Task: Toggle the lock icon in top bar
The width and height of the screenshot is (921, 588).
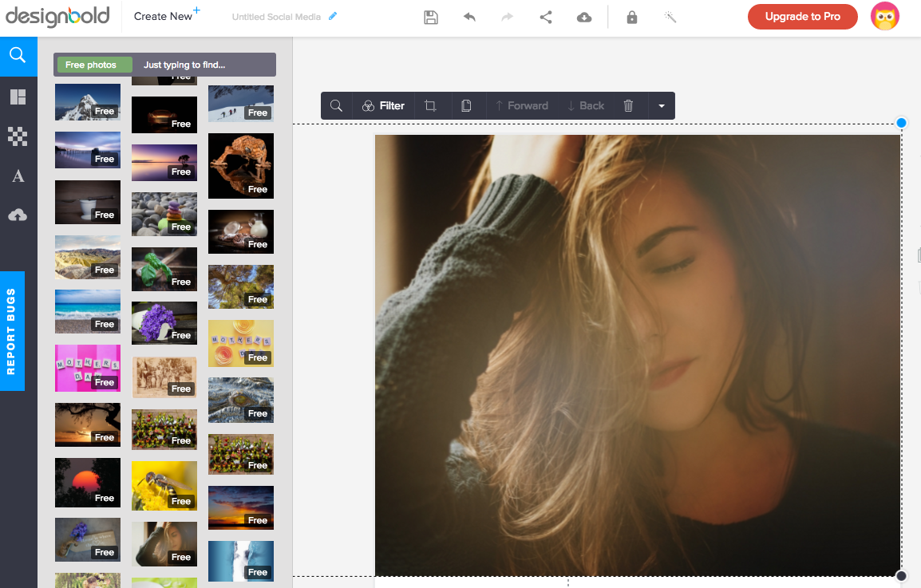Action: point(632,17)
